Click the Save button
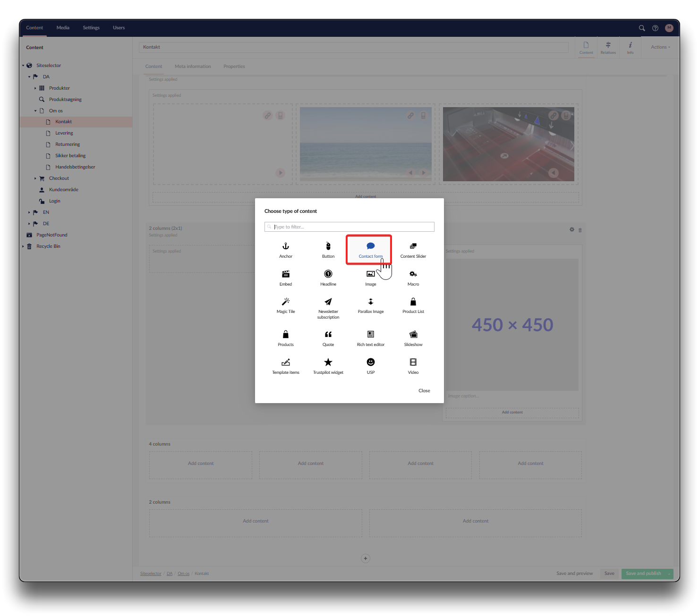The image size is (699, 616). pos(609,574)
